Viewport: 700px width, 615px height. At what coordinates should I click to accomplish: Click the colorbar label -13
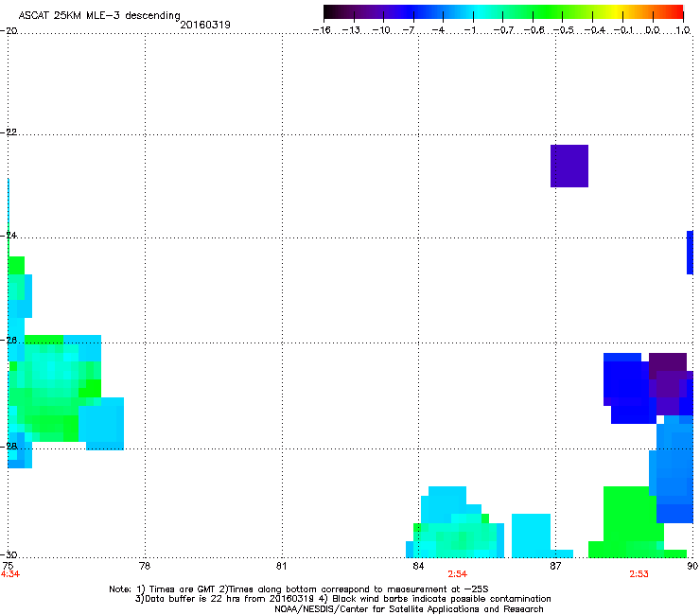coord(351,30)
